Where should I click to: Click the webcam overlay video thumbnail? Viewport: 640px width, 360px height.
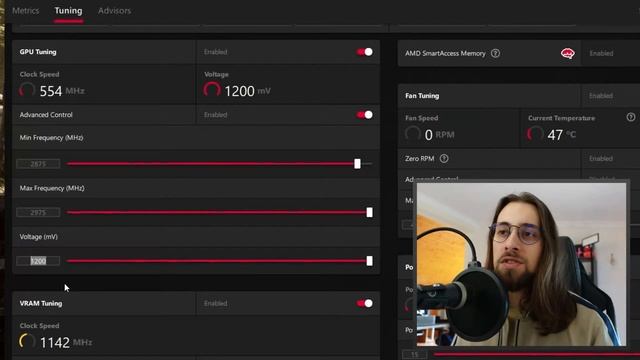point(522,264)
